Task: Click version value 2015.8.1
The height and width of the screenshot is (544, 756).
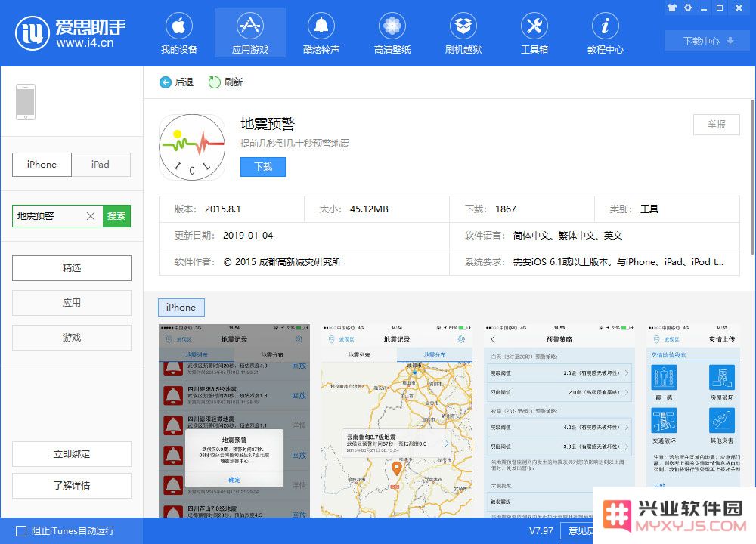Action: pos(223,209)
